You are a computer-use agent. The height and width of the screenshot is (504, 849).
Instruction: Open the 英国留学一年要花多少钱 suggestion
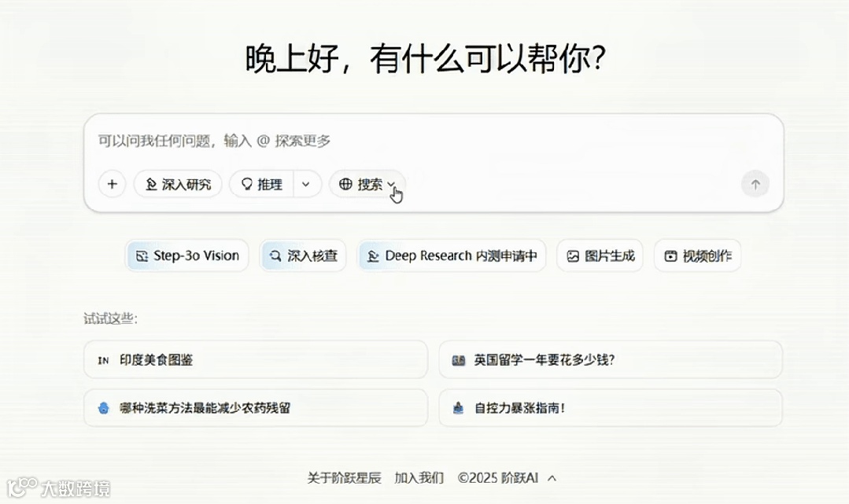click(611, 359)
